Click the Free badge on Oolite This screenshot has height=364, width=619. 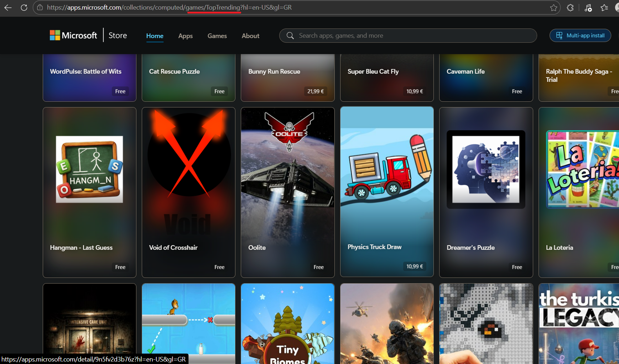(319, 267)
